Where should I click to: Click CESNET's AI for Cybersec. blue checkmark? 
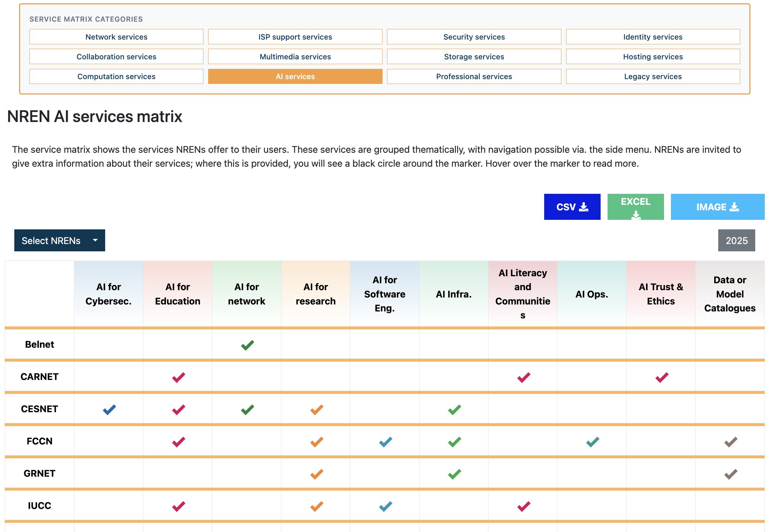109,409
